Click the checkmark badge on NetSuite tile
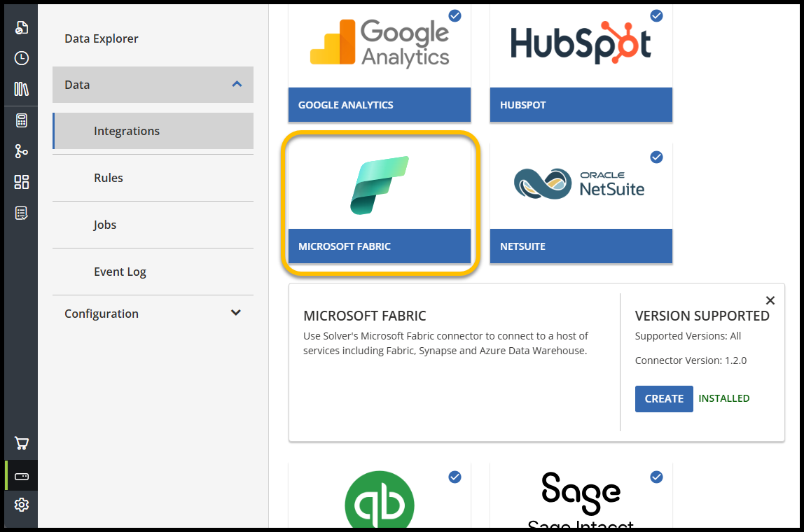This screenshot has height=532, width=804. [656, 157]
